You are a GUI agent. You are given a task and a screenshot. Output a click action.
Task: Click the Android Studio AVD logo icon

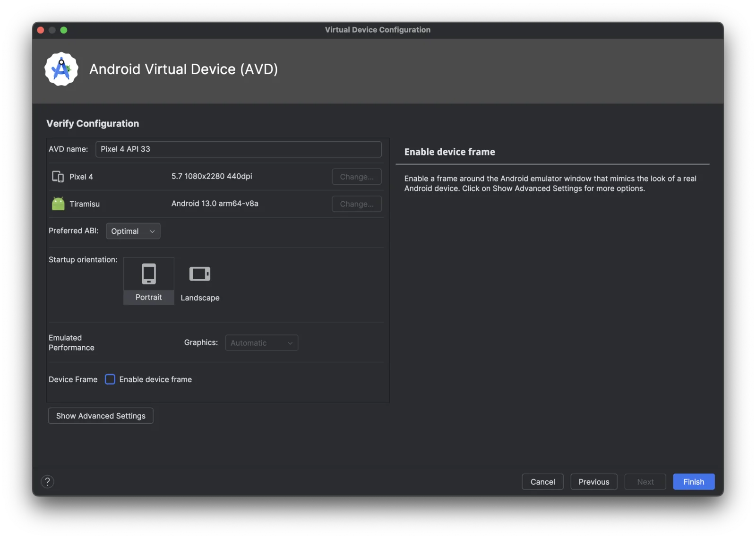point(61,69)
